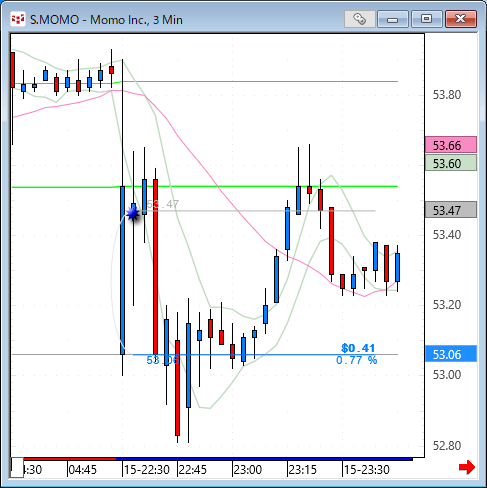
Task: Minimize the chart window
Action: coord(393,19)
